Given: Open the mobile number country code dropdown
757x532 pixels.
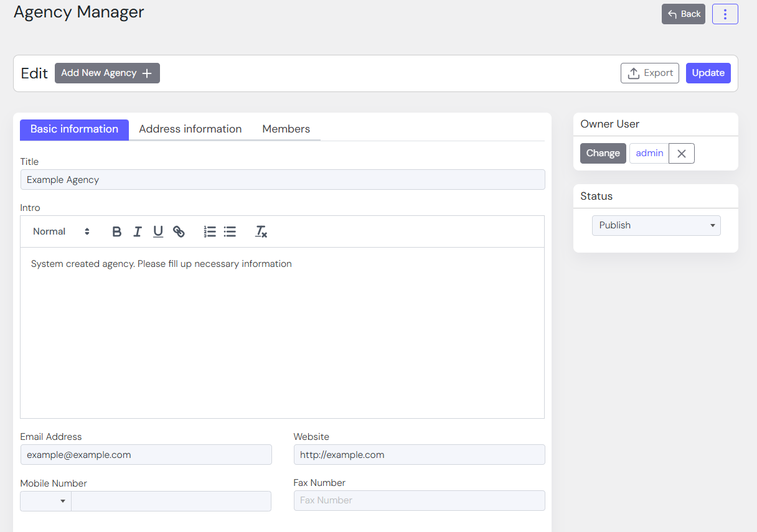Looking at the screenshot, I should point(46,501).
